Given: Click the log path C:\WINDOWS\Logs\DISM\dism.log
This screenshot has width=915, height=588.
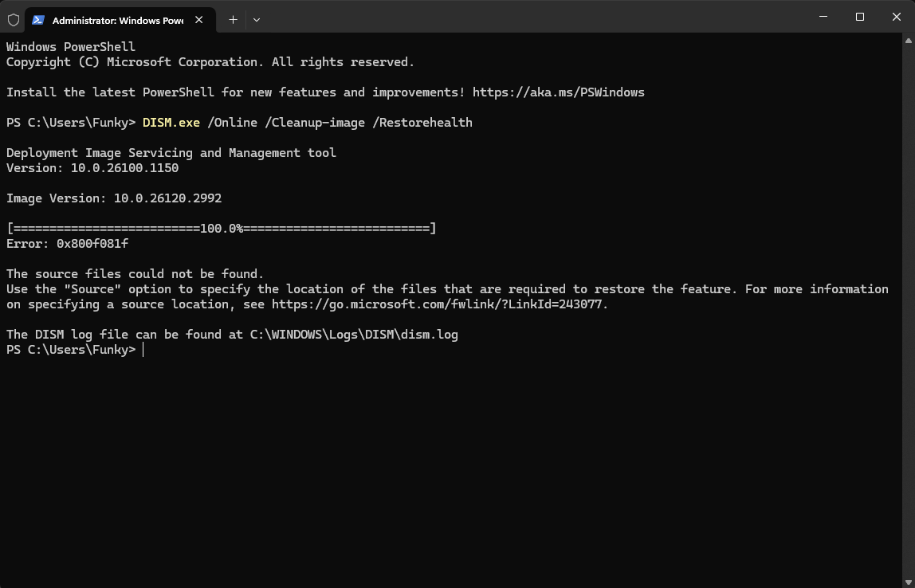Looking at the screenshot, I should 354,335.
